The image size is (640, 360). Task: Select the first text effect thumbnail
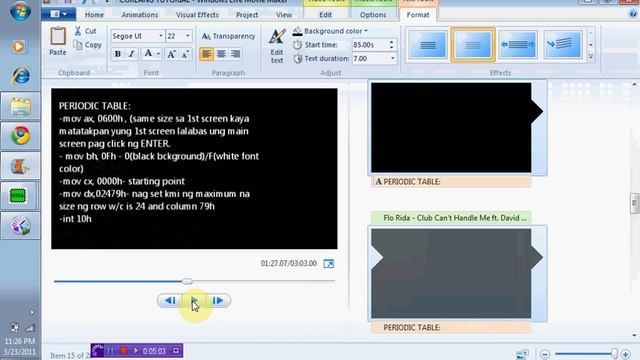(427, 44)
